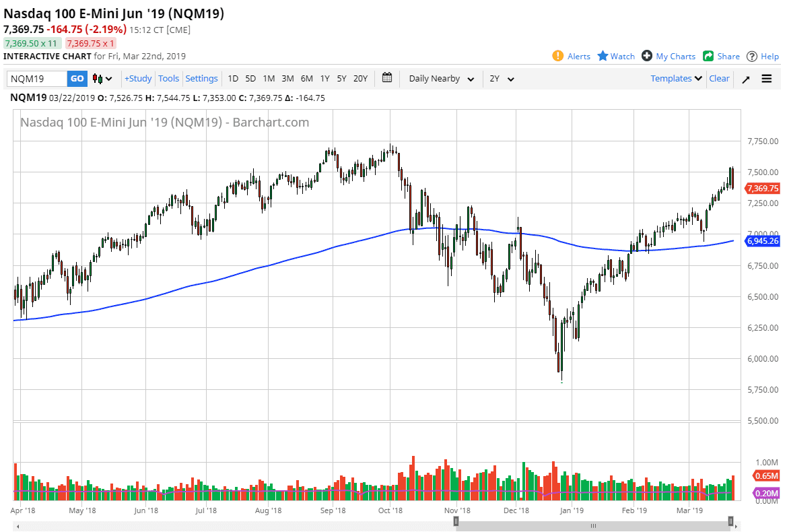Image resolution: width=787 pixels, height=532 pixels.
Task: Share this chart
Action: pos(721,56)
